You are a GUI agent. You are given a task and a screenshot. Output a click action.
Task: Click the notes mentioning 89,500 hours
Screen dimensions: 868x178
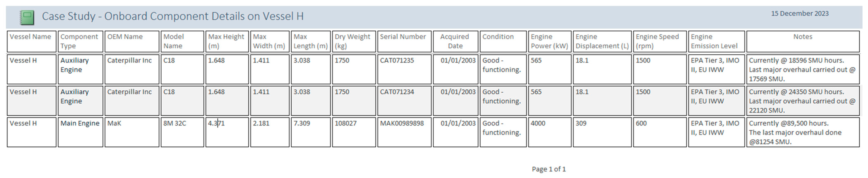[x=802, y=132]
